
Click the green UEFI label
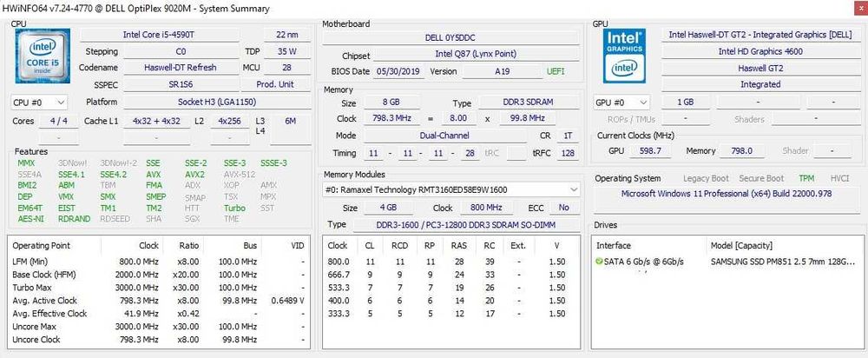[556, 71]
